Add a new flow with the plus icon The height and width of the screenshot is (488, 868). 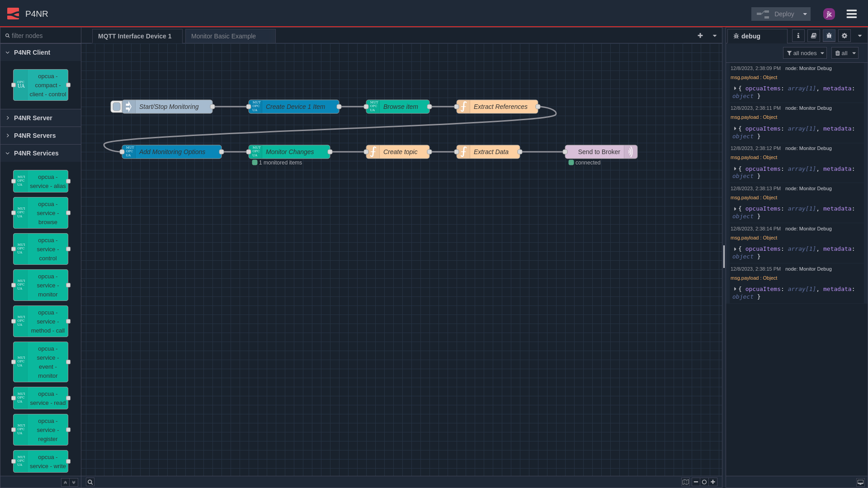click(x=700, y=36)
